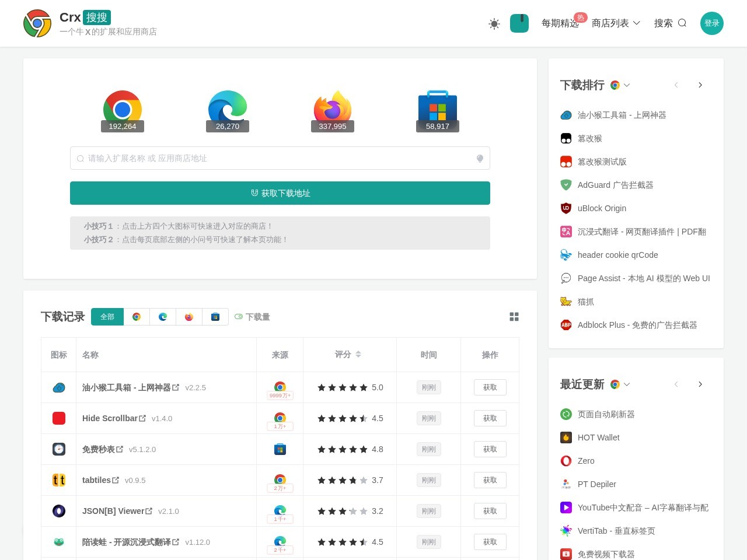Expand browser selector next to 最近更新

(x=620, y=384)
